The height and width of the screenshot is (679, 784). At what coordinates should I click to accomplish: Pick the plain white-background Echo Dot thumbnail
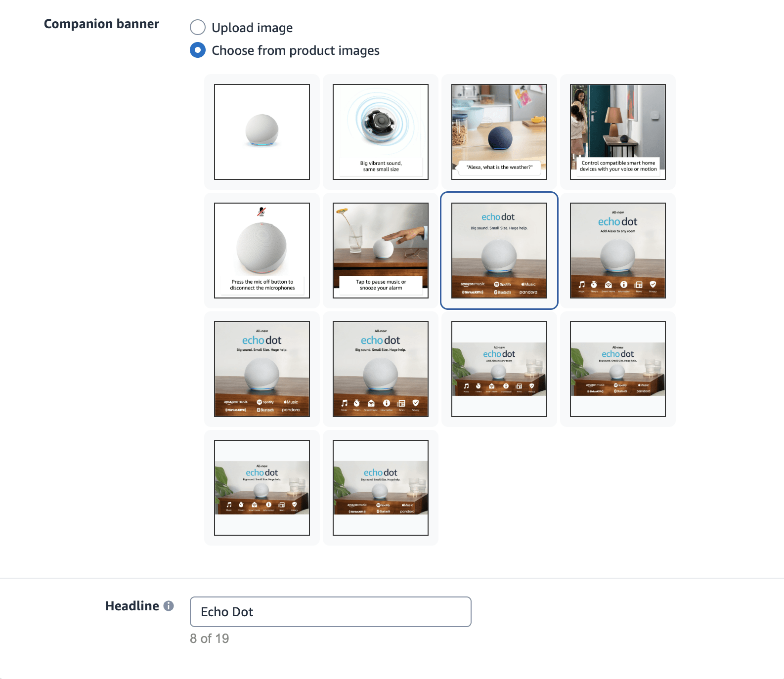[x=262, y=132]
